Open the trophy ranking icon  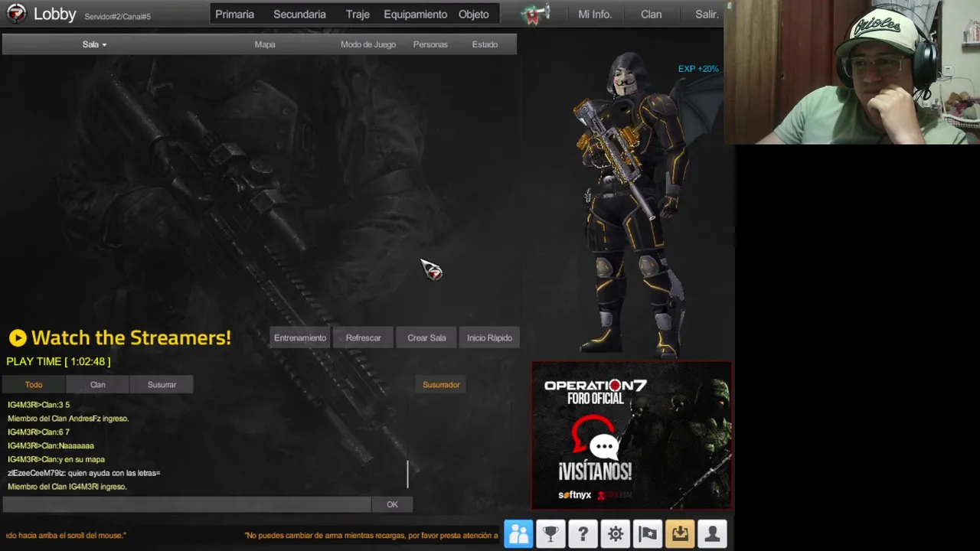(x=550, y=533)
